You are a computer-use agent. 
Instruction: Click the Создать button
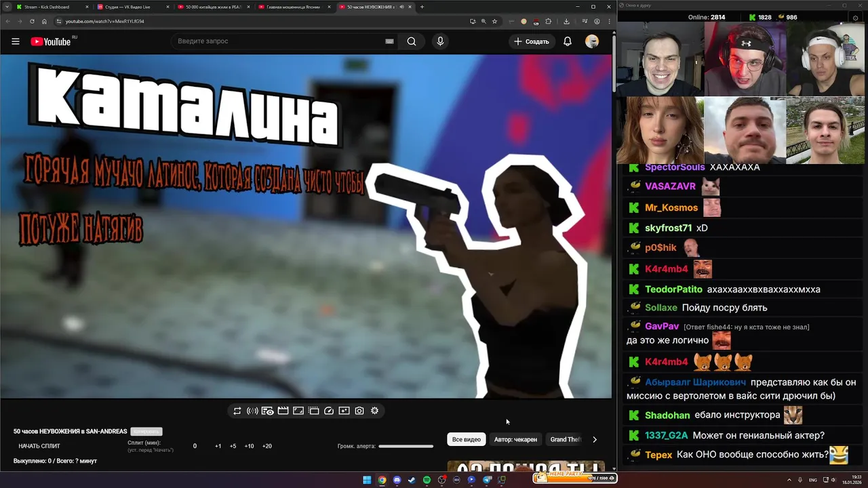pyautogui.click(x=531, y=41)
